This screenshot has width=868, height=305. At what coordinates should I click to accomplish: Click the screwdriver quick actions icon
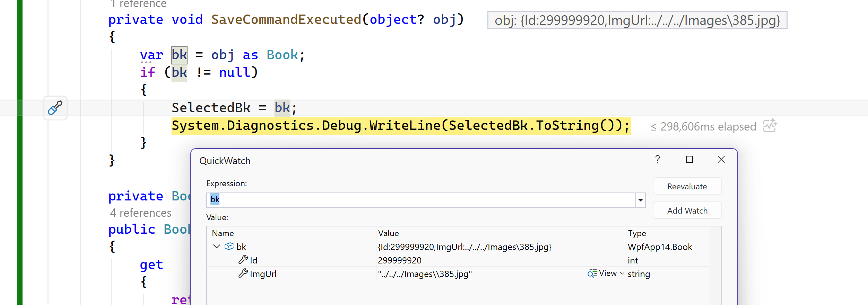point(55,108)
